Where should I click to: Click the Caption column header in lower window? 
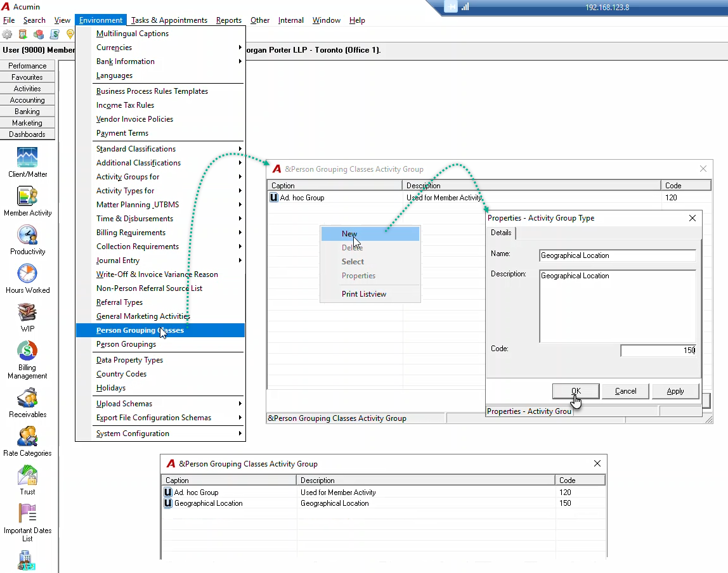tap(229, 480)
